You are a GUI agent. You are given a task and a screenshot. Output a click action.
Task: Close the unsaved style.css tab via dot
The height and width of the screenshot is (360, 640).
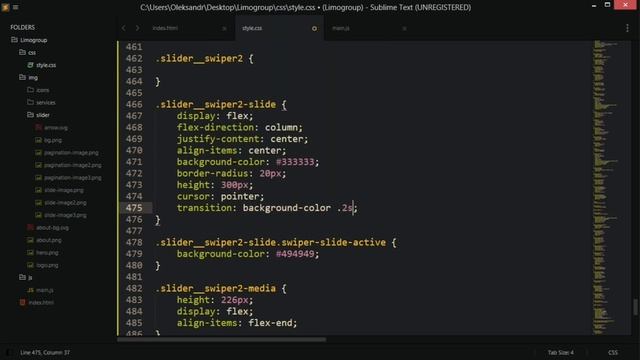[x=314, y=28]
